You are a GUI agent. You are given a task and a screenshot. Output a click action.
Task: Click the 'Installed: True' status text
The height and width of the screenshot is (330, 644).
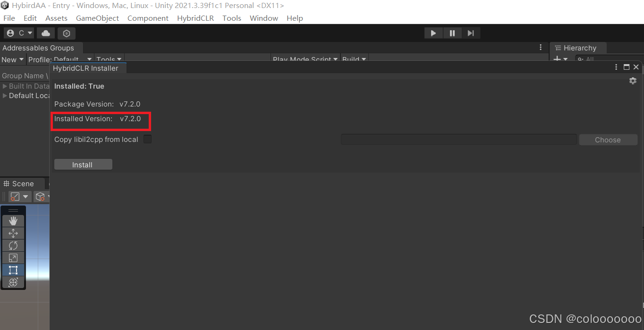pyautogui.click(x=79, y=86)
